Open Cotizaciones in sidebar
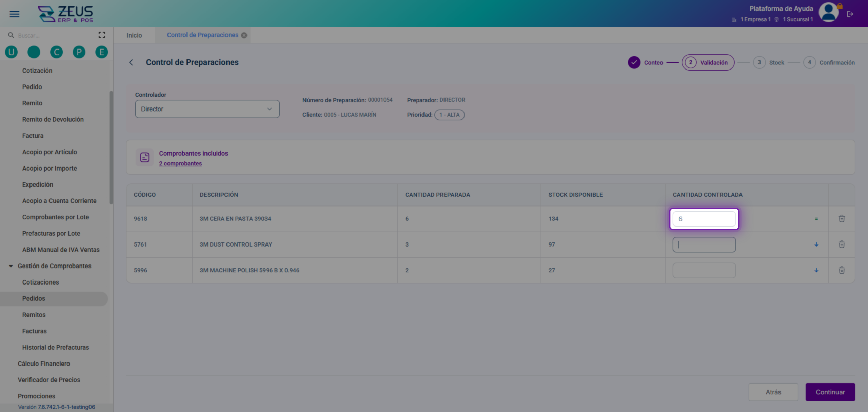The width and height of the screenshot is (868, 412). point(41,282)
